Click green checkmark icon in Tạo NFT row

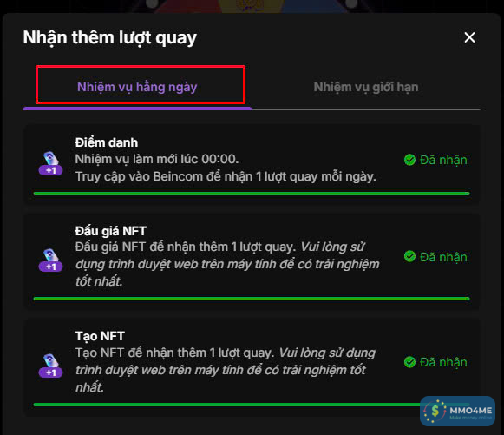(x=409, y=362)
